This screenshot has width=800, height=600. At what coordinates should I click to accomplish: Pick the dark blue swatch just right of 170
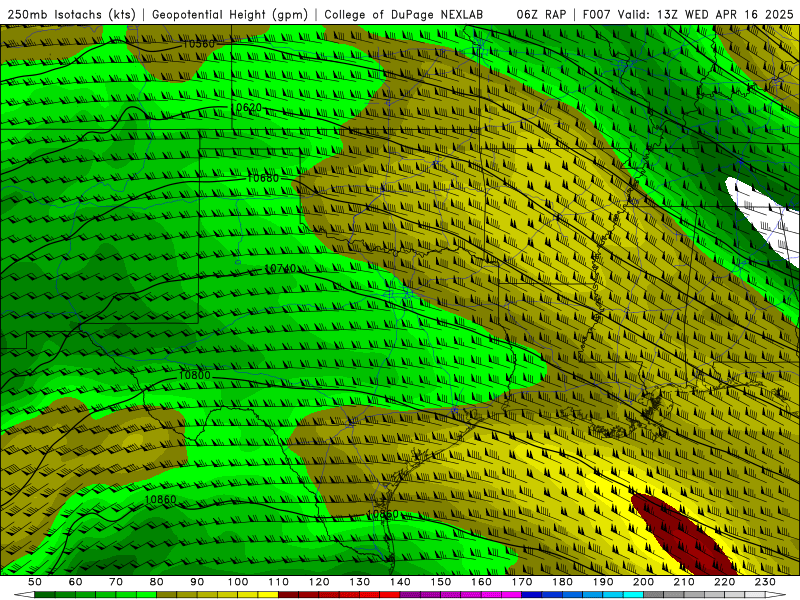532,595
